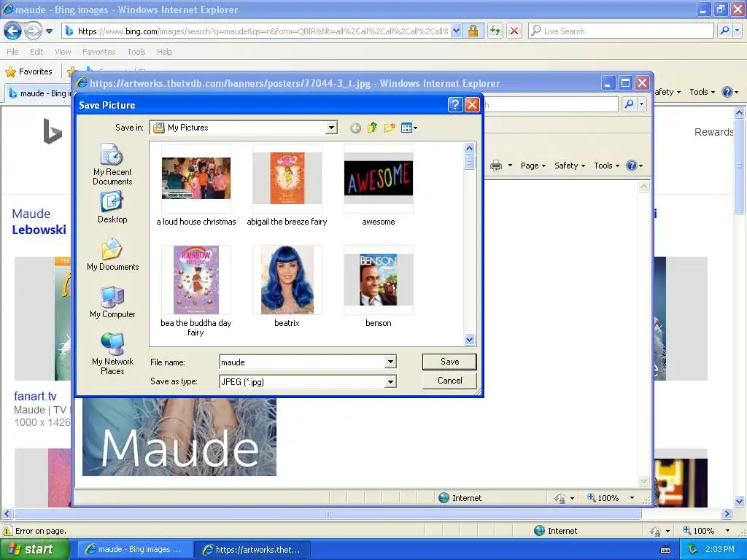This screenshot has width=747, height=560.
Task: Click the Cancel button
Action: point(449,381)
